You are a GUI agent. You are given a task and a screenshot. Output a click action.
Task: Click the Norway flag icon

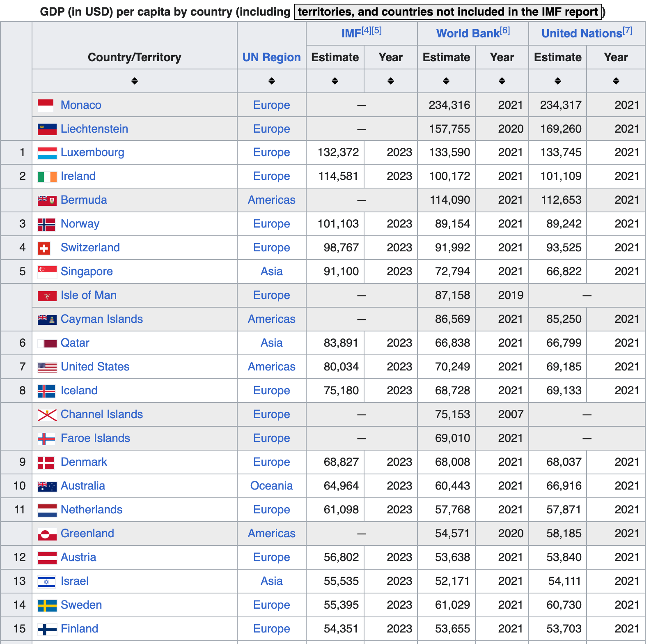pyautogui.click(x=46, y=225)
